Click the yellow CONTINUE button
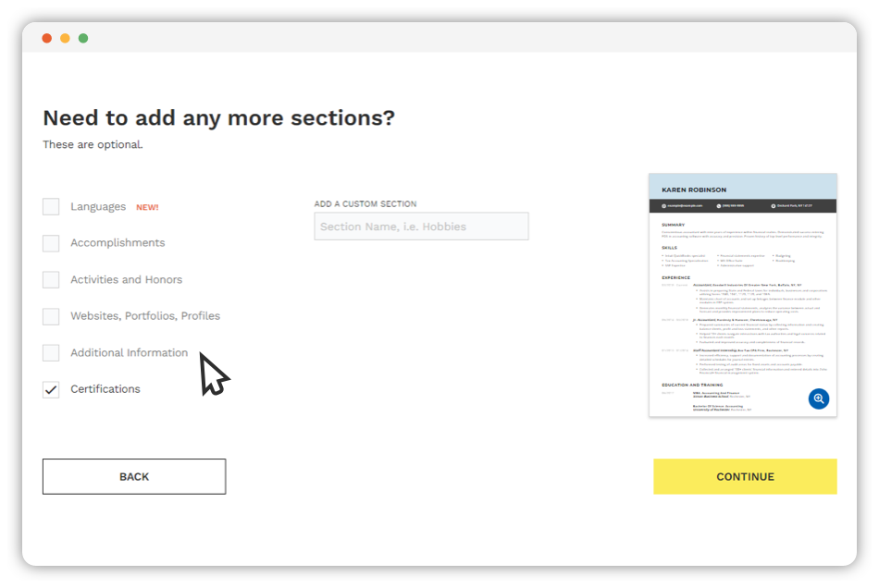 (745, 476)
